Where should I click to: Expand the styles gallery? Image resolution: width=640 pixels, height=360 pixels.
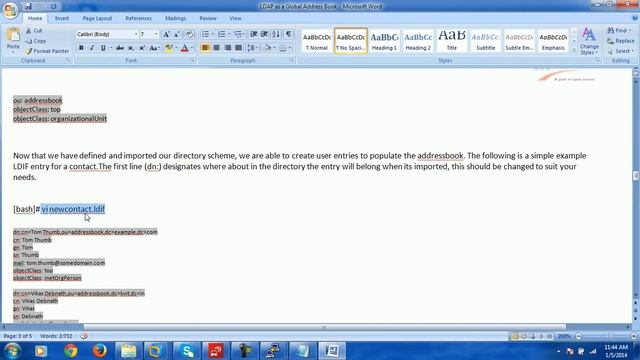pyautogui.click(x=574, y=50)
